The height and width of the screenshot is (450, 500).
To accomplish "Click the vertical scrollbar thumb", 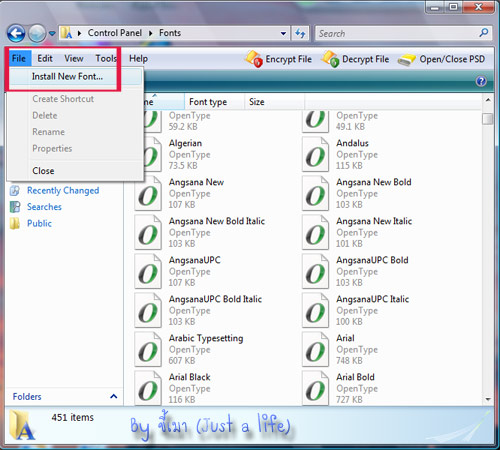I will click(488, 119).
